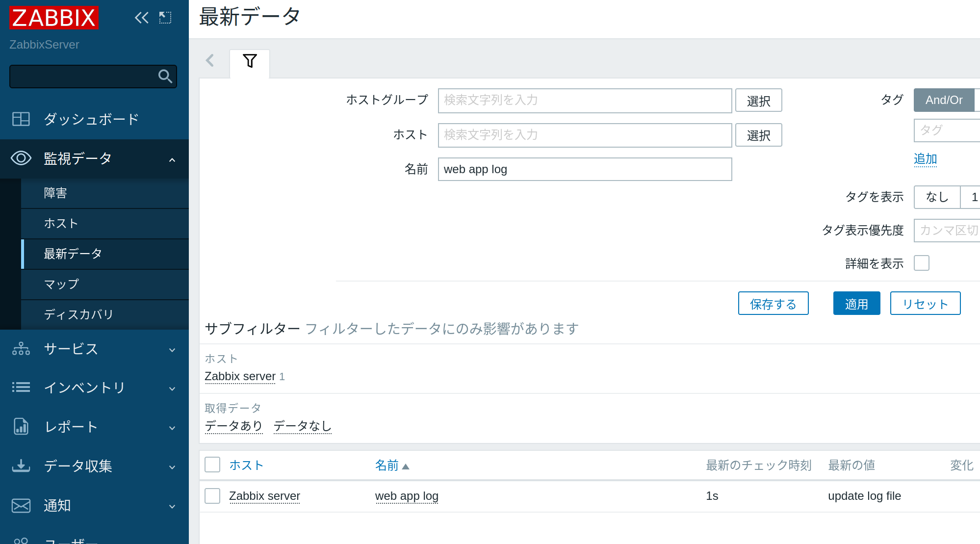980x544 pixels.
Task: Click the 適用 button
Action: pos(856,304)
